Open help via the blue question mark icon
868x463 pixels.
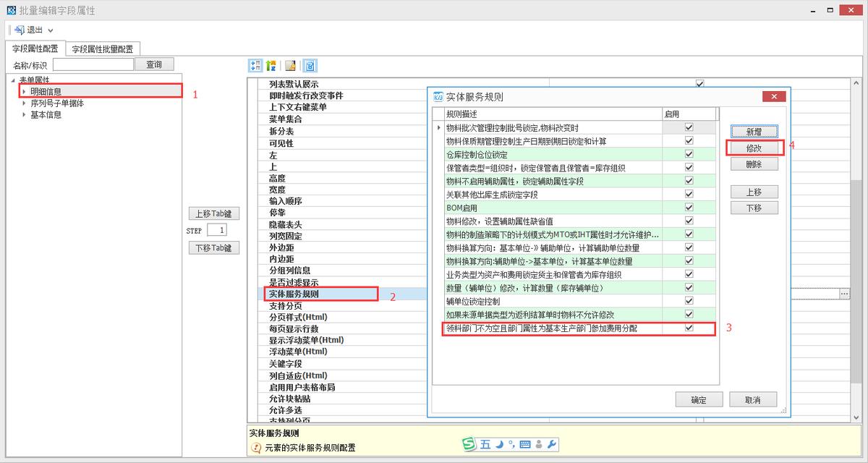pos(310,65)
